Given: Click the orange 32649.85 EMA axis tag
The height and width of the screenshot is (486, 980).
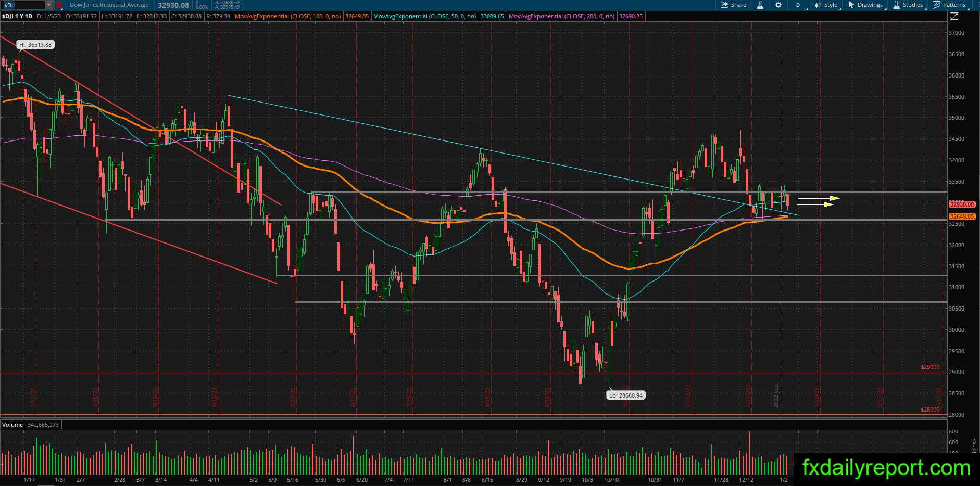Looking at the screenshot, I should 962,216.
